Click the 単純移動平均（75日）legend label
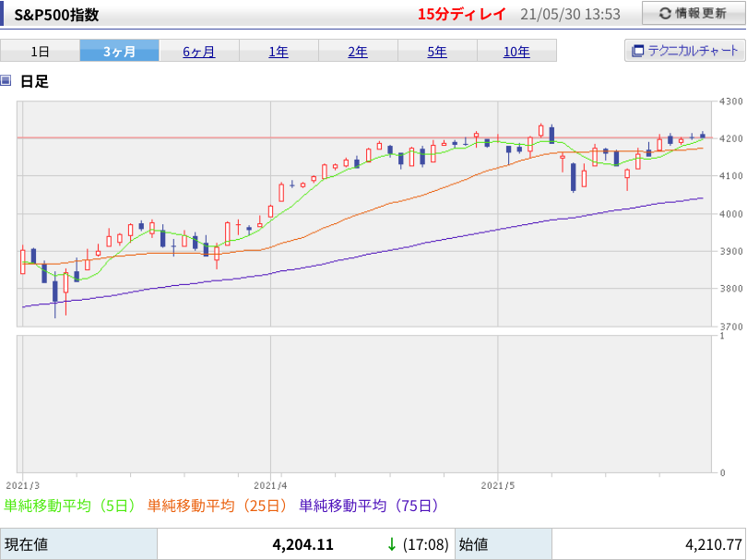747x560 pixels. pos(369,506)
